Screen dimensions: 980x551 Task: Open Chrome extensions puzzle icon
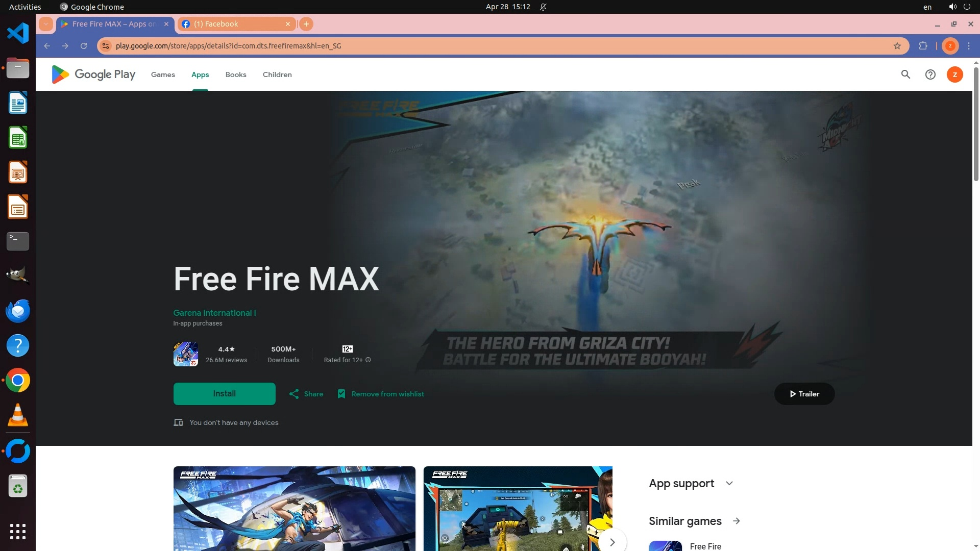tap(923, 46)
